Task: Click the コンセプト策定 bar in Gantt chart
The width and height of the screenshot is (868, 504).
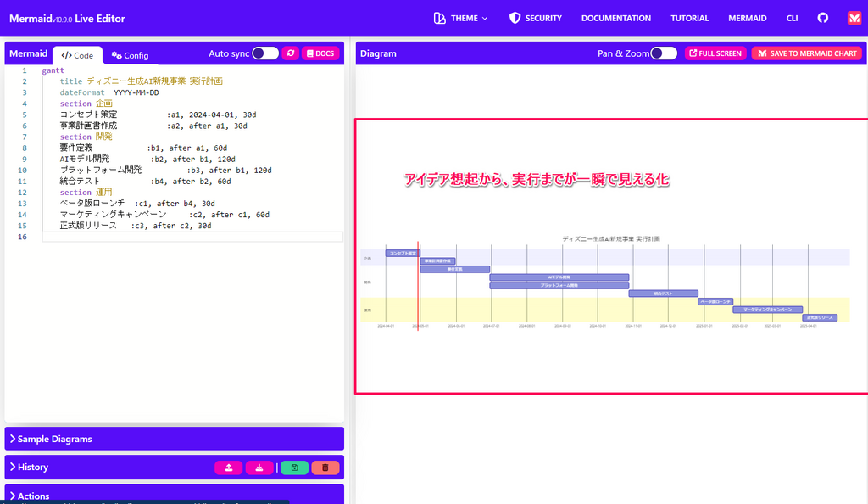Action: pyautogui.click(x=403, y=253)
